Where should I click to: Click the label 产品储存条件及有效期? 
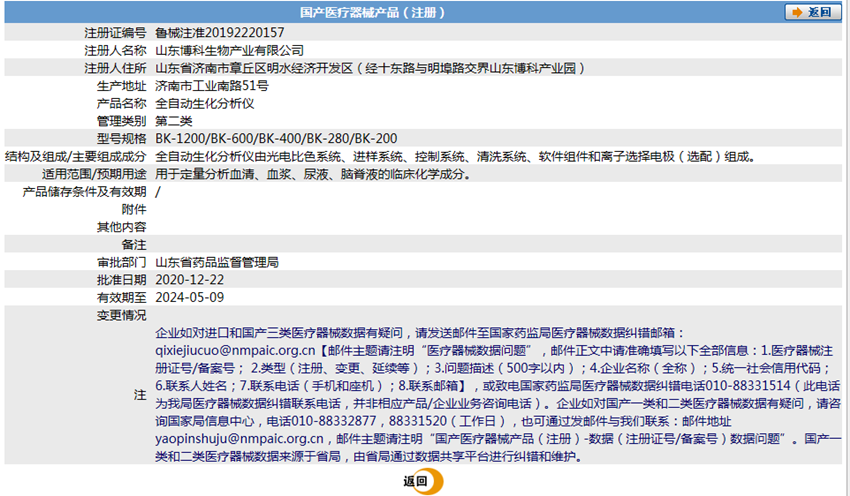(x=84, y=192)
